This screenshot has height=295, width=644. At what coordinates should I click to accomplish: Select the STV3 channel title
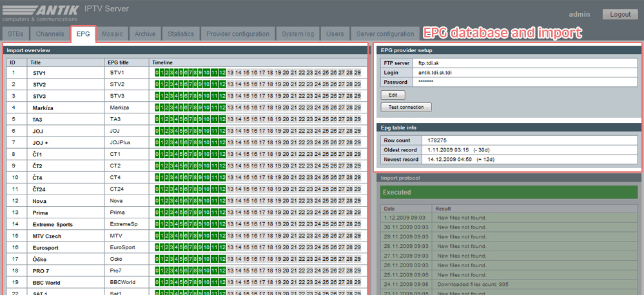click(x=39, y=96)
